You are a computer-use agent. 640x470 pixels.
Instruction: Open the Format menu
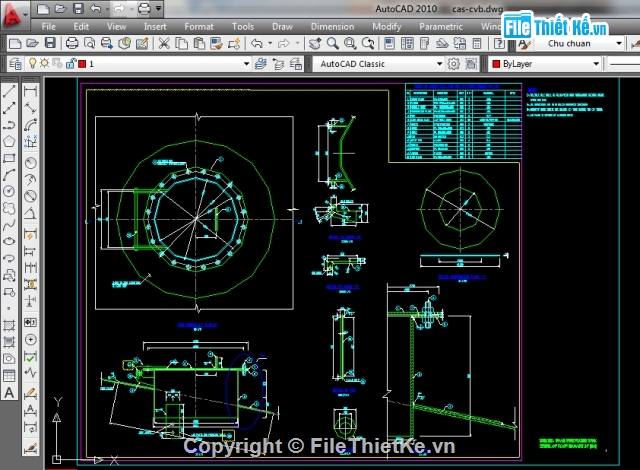199,27
